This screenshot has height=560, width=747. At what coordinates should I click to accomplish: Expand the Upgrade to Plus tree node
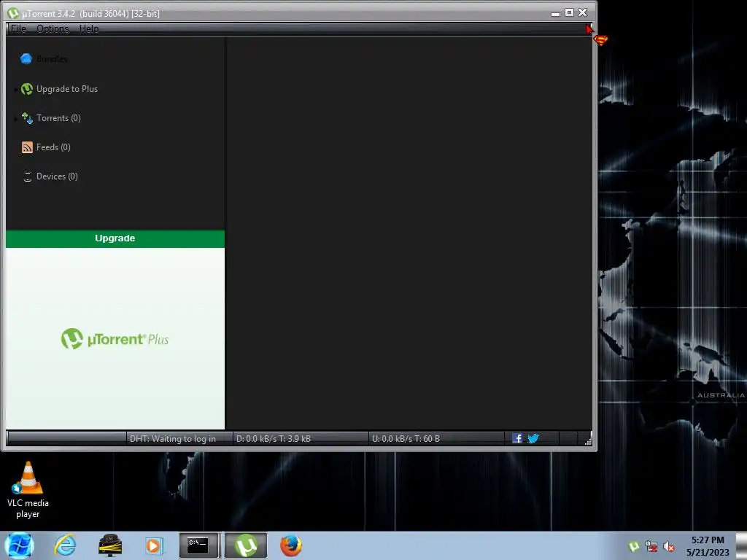(x=16, y=90)
